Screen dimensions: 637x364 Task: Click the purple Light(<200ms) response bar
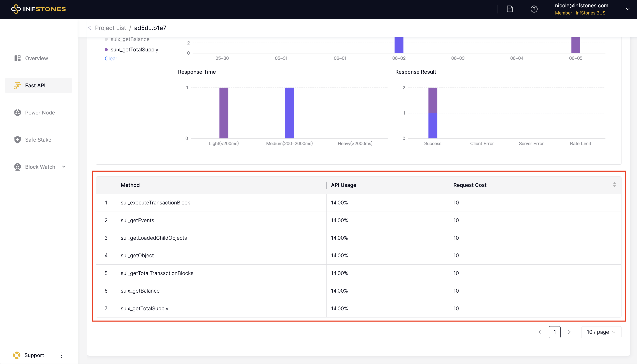[x=224, y=113]
